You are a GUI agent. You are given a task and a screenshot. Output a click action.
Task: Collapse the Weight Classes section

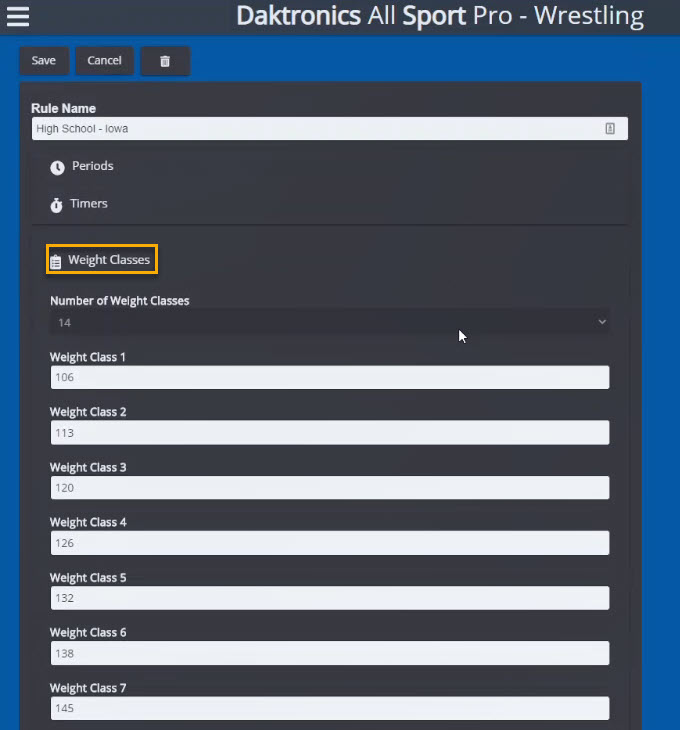(108, 260)
